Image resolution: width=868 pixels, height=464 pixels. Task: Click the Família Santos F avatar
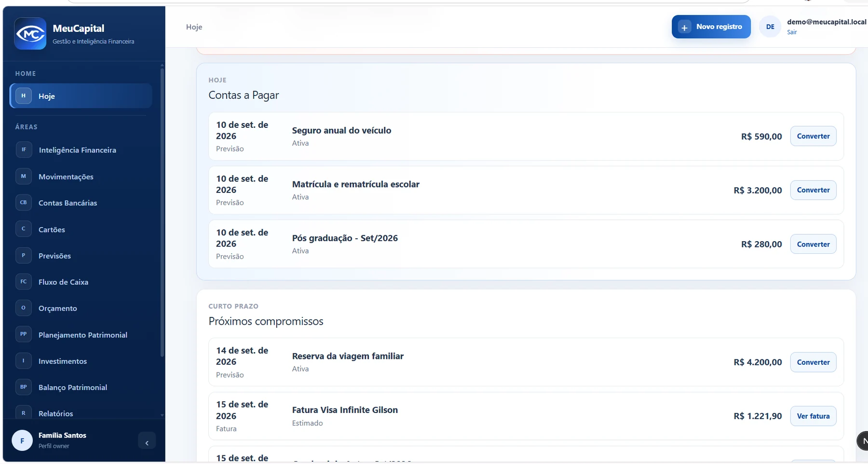[22, 440]
